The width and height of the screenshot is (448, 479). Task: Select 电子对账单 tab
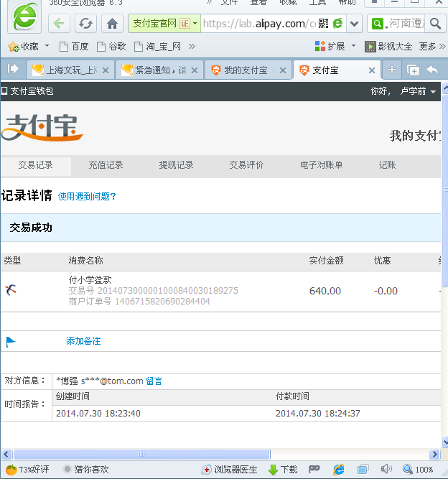(x=321, y=165)
